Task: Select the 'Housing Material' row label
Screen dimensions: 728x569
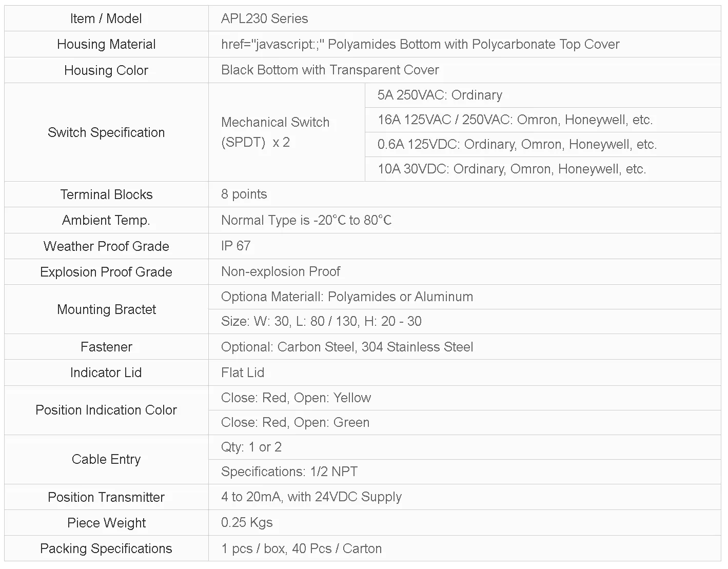Action: click(x=106, y=45)
